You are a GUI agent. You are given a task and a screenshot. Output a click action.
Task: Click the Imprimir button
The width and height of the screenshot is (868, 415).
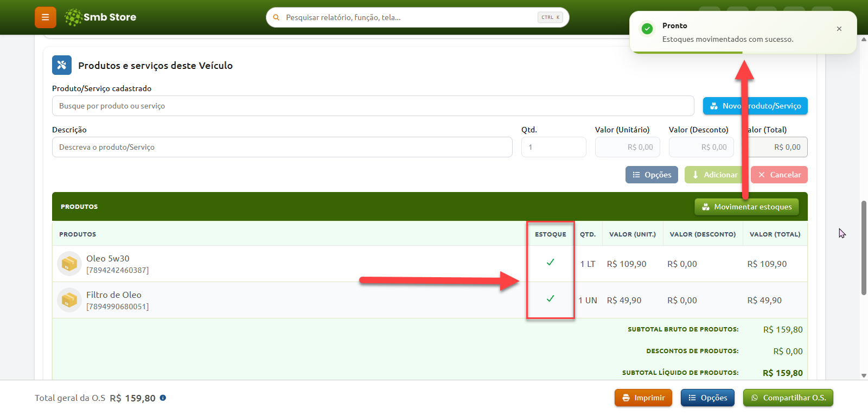[x=643, y=398]
